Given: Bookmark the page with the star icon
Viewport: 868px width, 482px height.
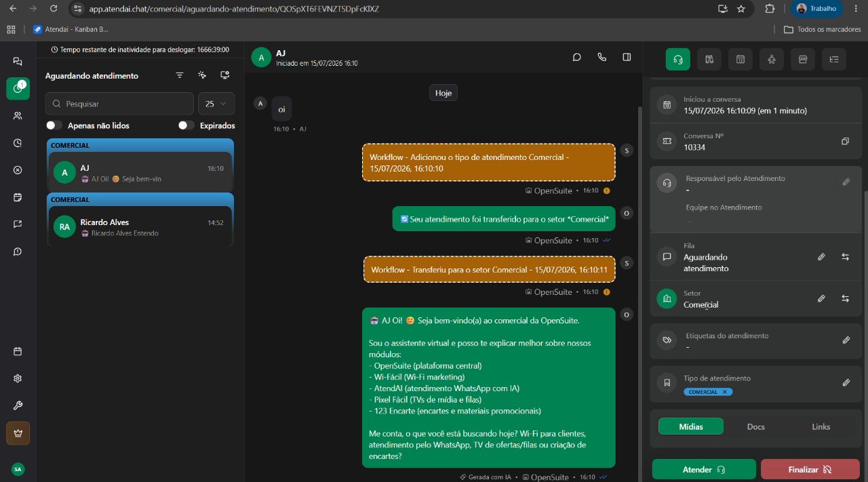Looking at the screenshot, I should click(741, 9).
